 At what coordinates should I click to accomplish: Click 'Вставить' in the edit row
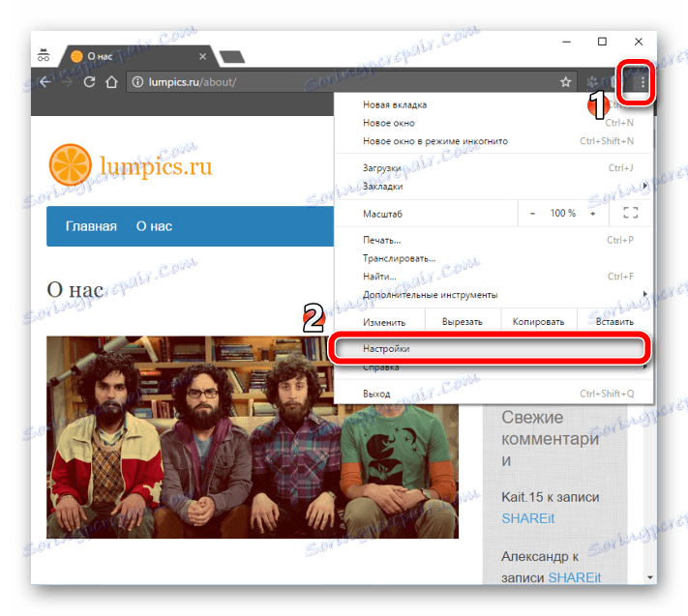pos(614,322)
